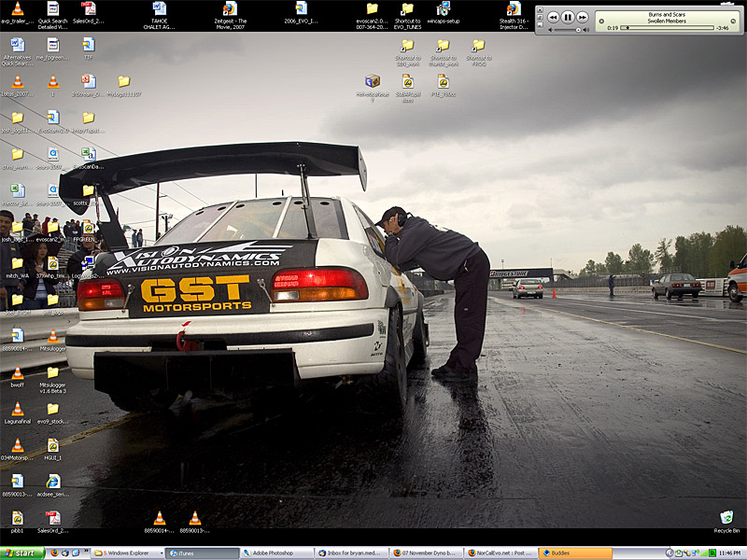Open the Mitsulogger v1.6 Beta 3 folder
The image size is (747, 560).
(x=53, y=380)
